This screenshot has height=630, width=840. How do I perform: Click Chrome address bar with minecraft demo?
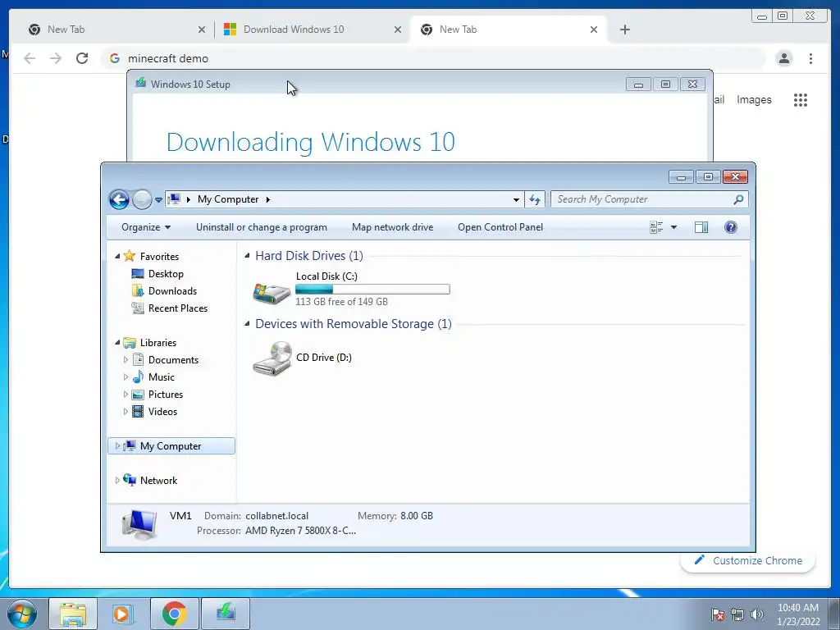click(x=432, y=58)
